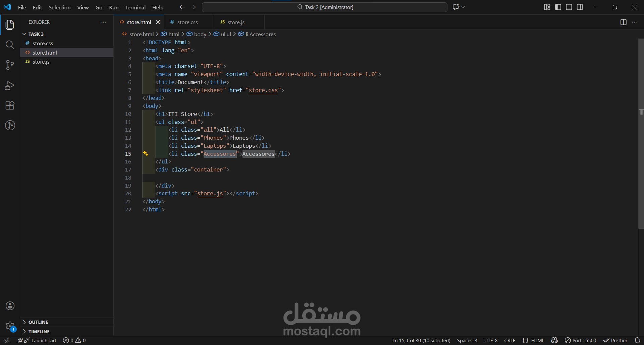The height and width of the screenshot is (345, 644).
Task: Go back in navigation history
Action: coord(182,7)
